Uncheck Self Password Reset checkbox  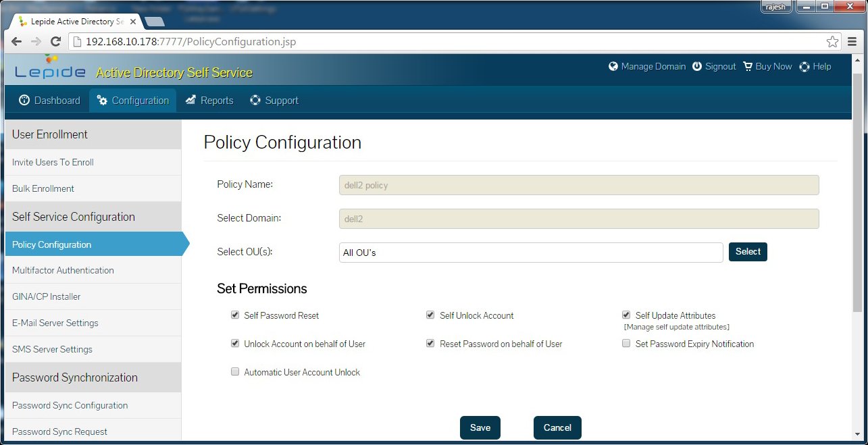tap(235, 315)
